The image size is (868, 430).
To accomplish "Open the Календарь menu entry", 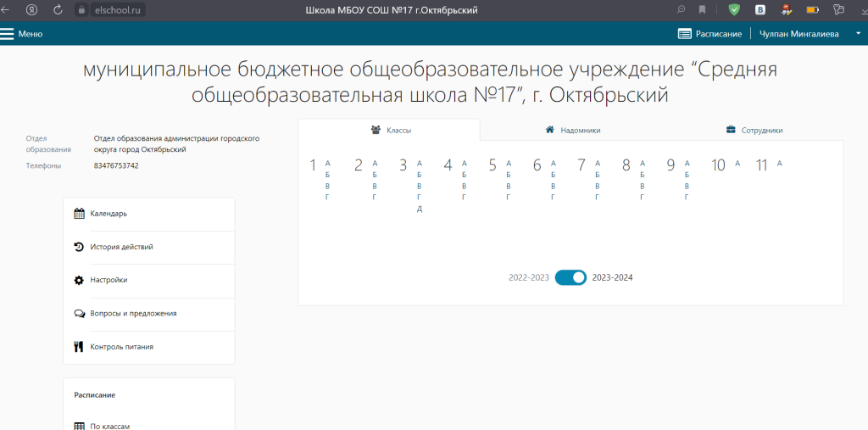I will pyautogui.click(x=108, y=214).
